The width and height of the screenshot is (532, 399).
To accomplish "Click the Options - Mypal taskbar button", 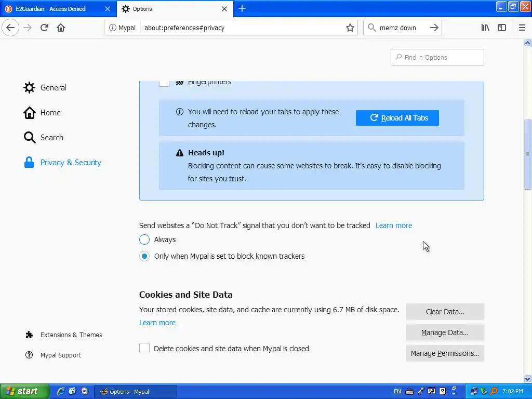I will pyautogui.click(x=135, y=392).
